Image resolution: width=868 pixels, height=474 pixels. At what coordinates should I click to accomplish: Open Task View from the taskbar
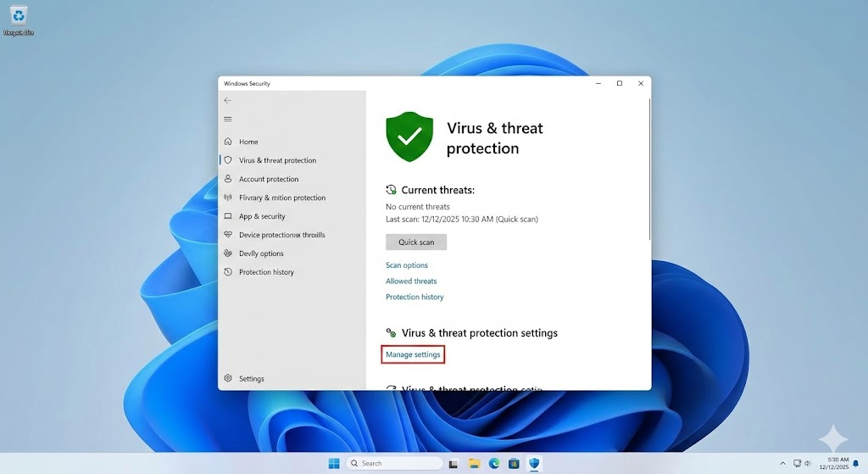point(453,464)
